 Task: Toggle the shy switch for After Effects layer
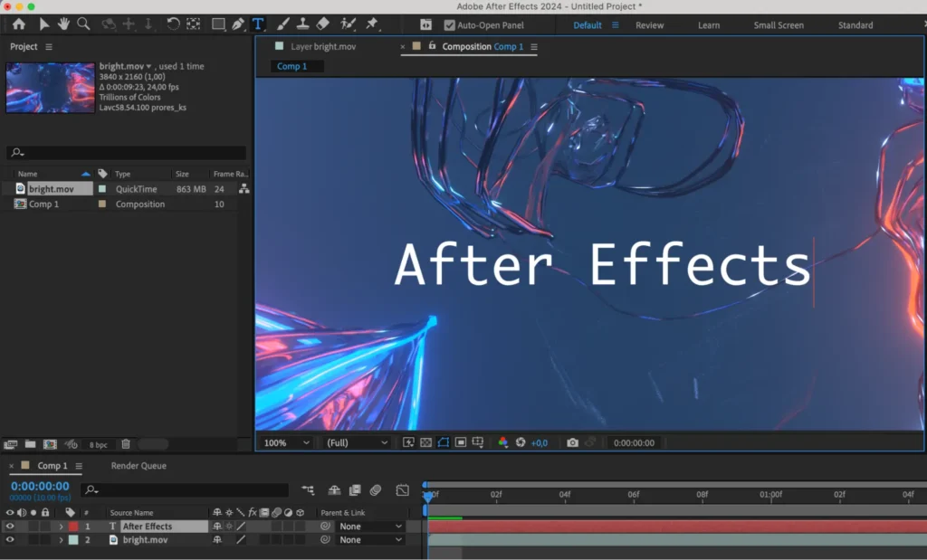217,526
